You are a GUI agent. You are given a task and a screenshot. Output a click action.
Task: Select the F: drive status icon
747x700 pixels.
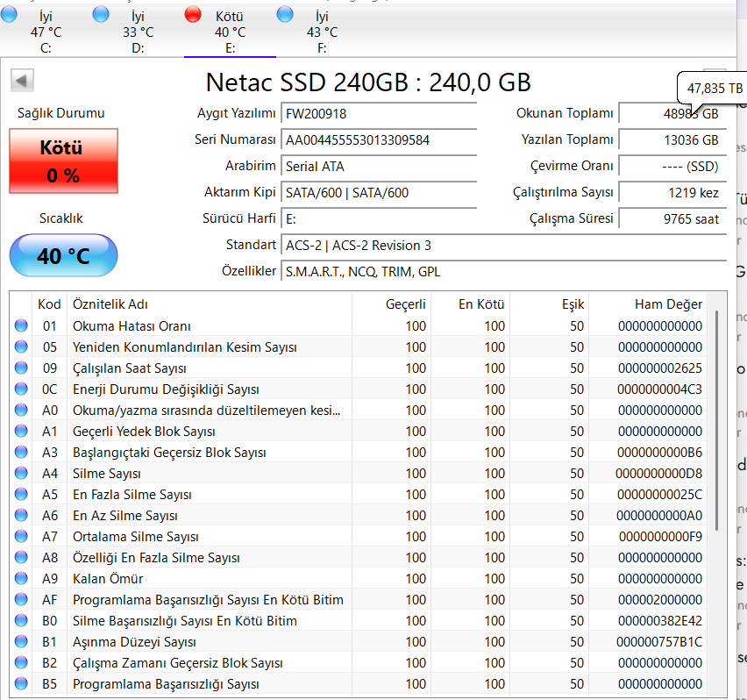(285, 14)
